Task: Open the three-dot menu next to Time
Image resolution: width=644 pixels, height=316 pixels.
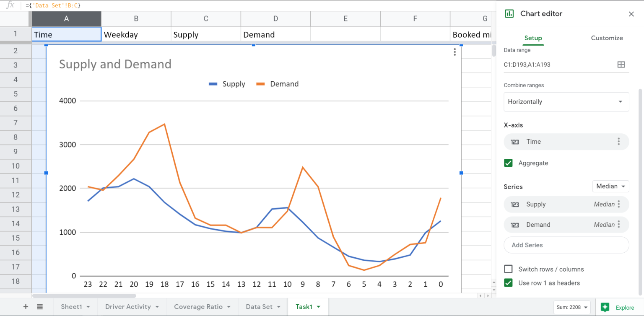Action: 619,142
